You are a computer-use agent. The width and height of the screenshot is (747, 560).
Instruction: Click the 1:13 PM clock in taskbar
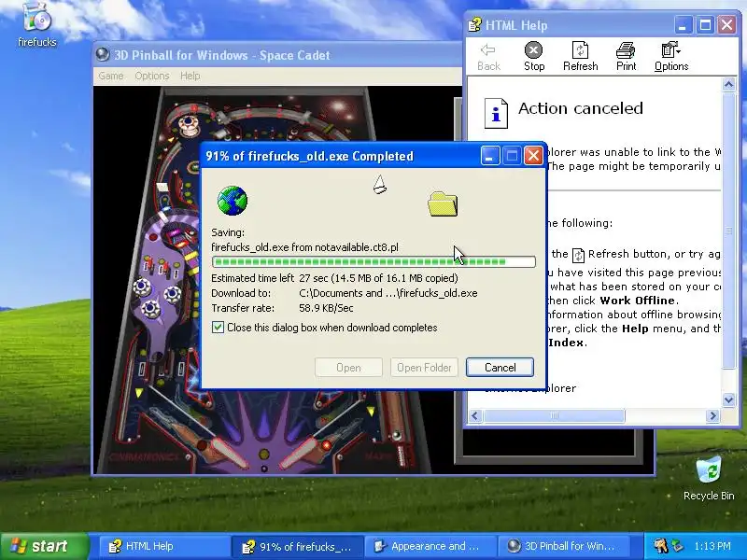(712, 546)
